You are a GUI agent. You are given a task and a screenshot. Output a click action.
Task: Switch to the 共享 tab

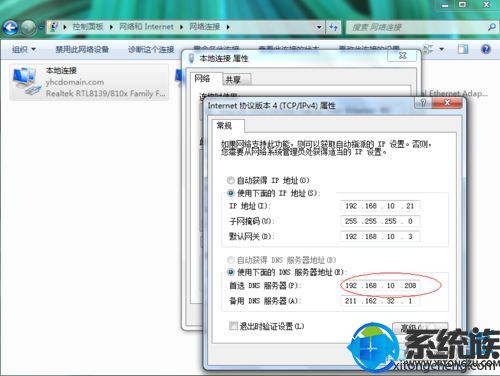[235, 79]
